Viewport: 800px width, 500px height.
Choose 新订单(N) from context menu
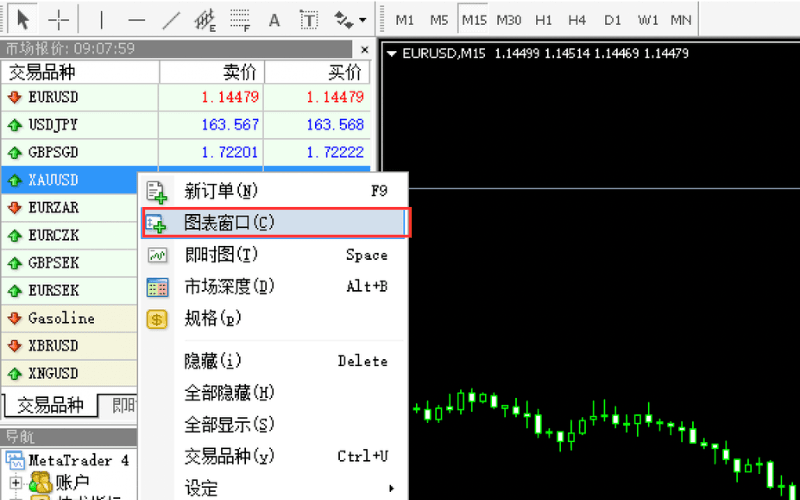pyautogui.click(x=274, y=191)
